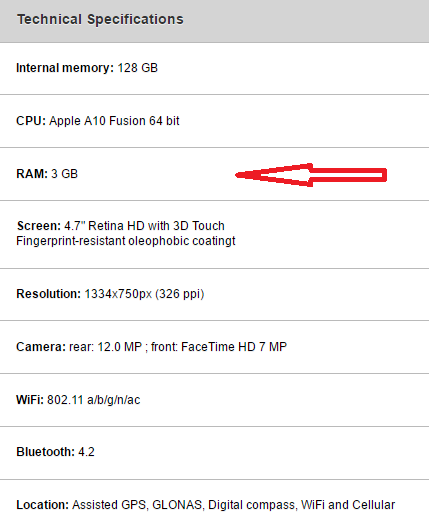Select the Internal memory label
Screen dimensions: 429x525
(65, 68)
